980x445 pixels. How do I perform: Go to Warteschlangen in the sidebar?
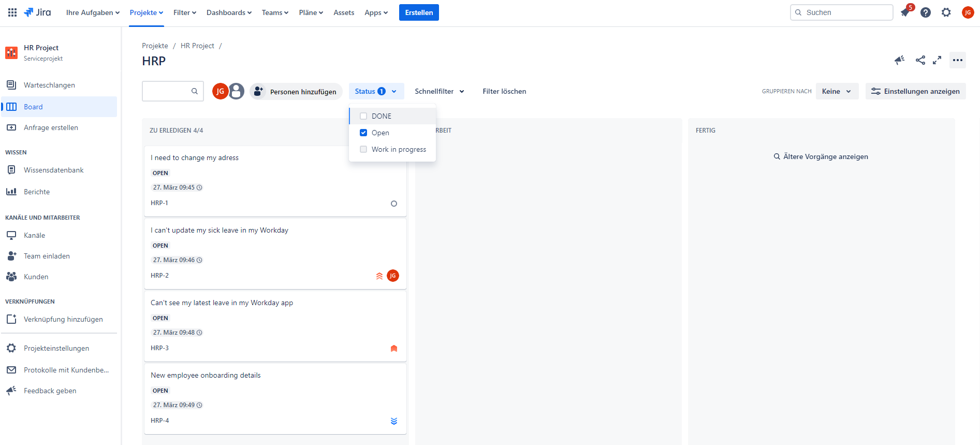(49, 85)
